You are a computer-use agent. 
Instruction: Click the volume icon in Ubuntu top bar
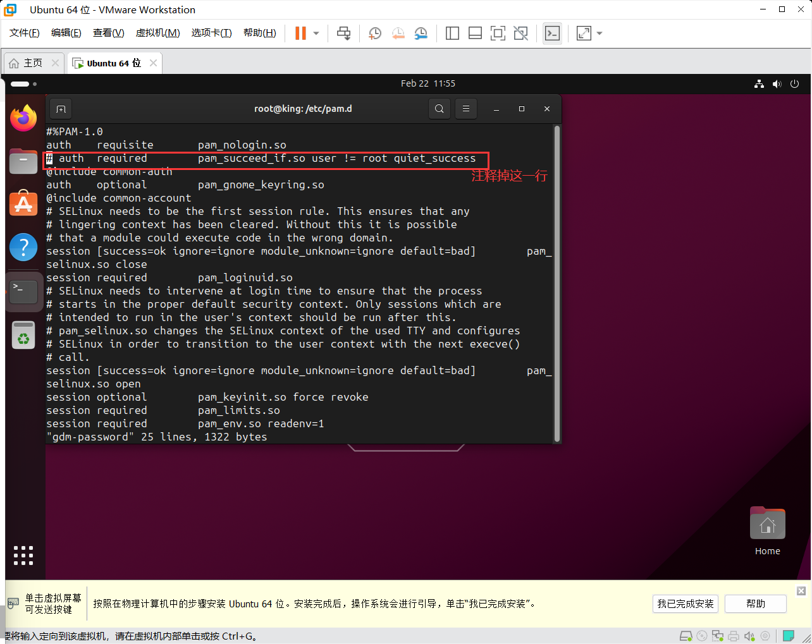point(777,83)
